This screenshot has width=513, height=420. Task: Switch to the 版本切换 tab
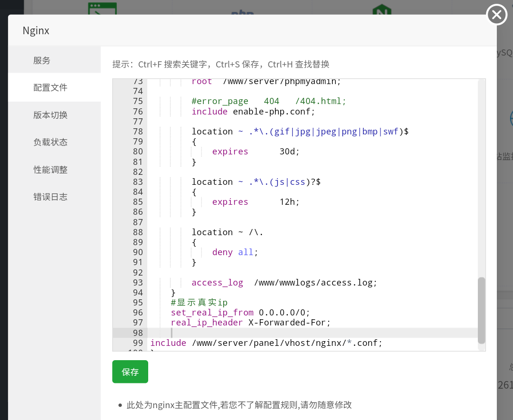click(50, 115)
